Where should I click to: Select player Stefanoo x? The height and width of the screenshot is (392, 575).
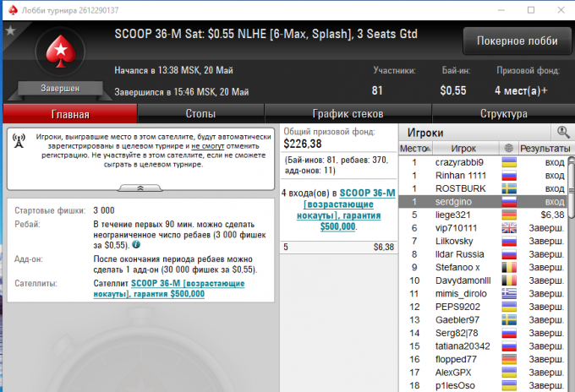(x=483, y=268)
